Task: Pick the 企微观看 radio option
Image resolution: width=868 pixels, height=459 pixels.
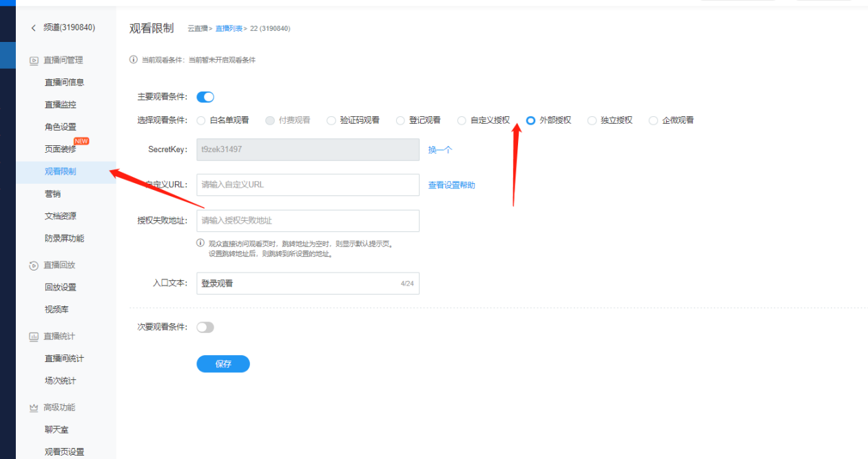Action: [654, 120]
